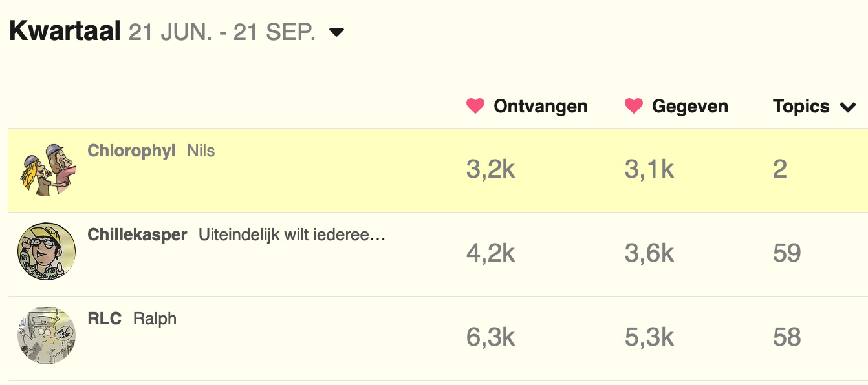This screenshot has height=385, width=868.
Task: Click RLC's 58 topics count
Action: [787, 337]
